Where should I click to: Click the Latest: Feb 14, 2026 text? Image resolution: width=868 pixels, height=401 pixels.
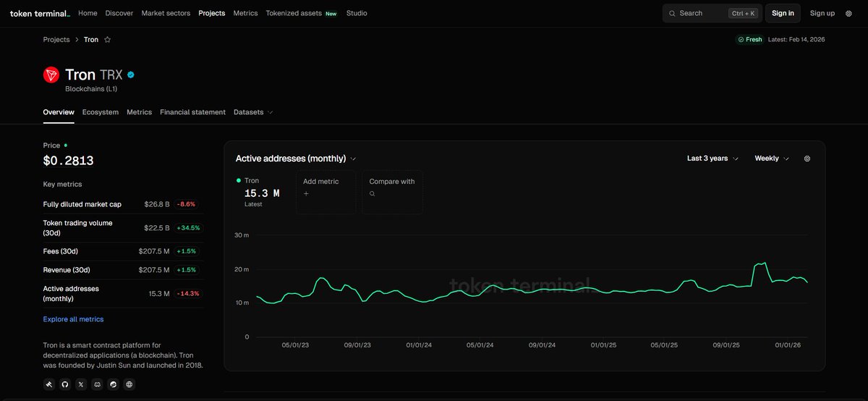[796, 40]
